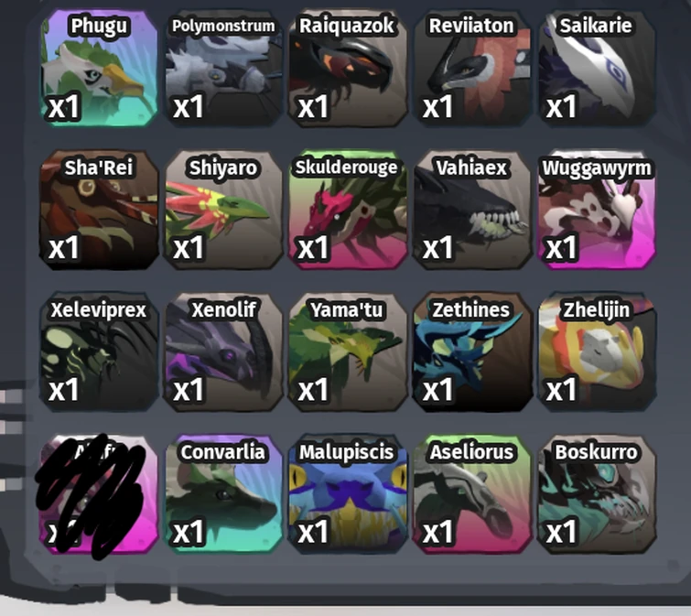Click the Xenolif creature card

pos(223,351)
